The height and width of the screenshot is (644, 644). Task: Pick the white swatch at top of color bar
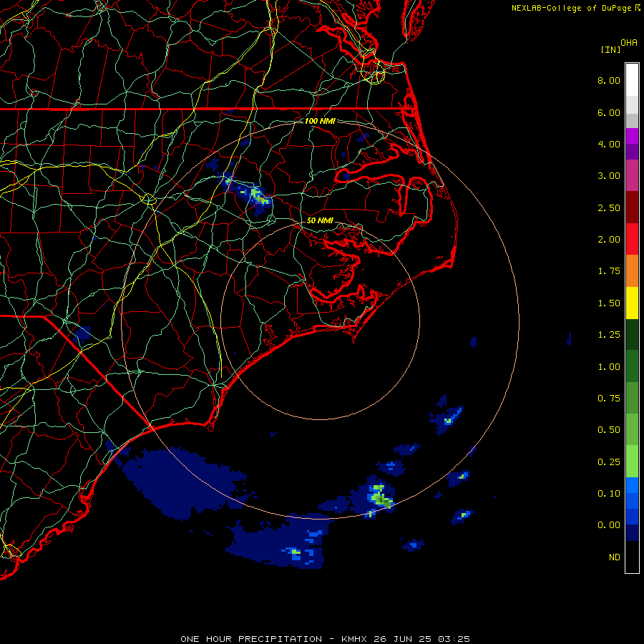coord(632,80)
